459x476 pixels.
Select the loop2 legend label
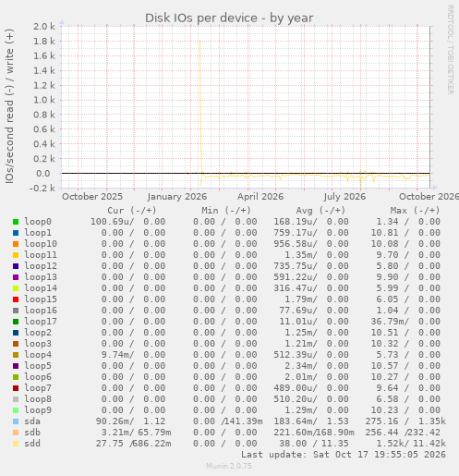pyautogui.click(x=38, y=333)
